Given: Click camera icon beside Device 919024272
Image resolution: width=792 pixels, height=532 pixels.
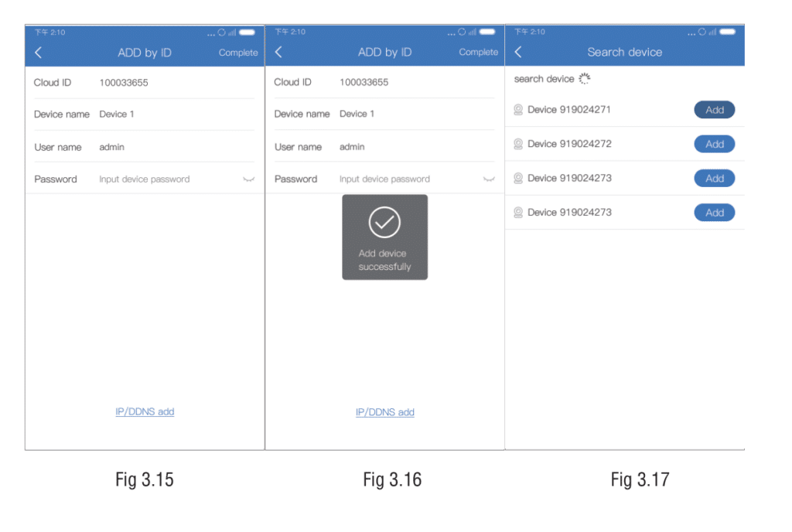Looking at the screenshot, I should click(x=518, y=144).
